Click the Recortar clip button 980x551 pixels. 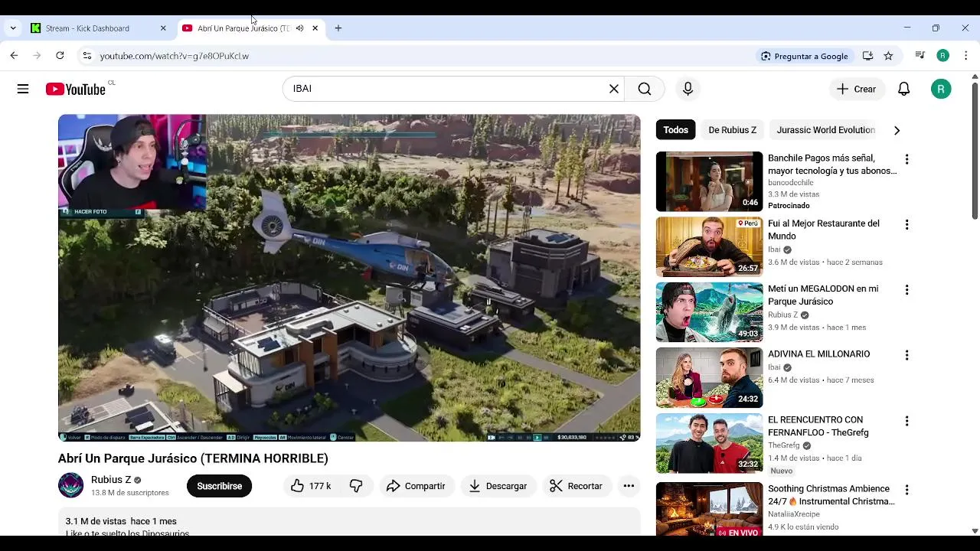pyautogui.click(x=576, y=486)
